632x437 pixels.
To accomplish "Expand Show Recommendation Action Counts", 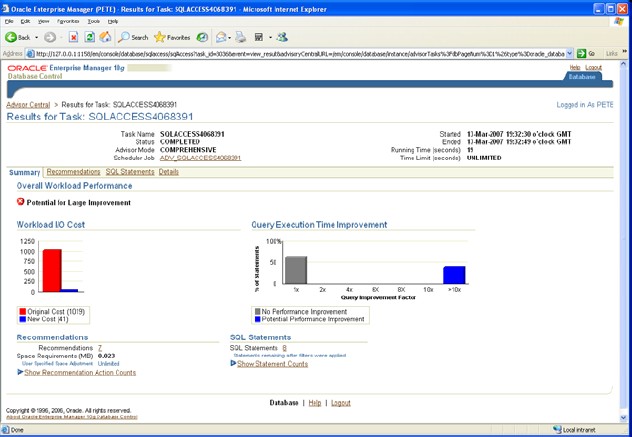I will pos(80,372).
